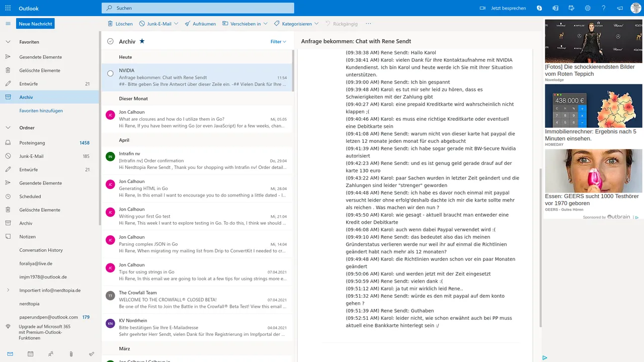The height and width of the screenshot is (362, 644).
Task: Open email 'Writing your first Go test'
Action: point(197,216)
